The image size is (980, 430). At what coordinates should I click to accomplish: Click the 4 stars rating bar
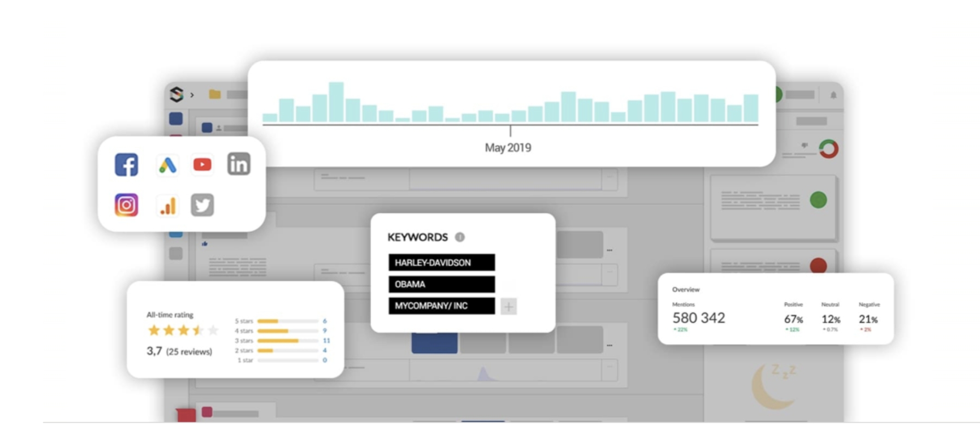[288, 331]
